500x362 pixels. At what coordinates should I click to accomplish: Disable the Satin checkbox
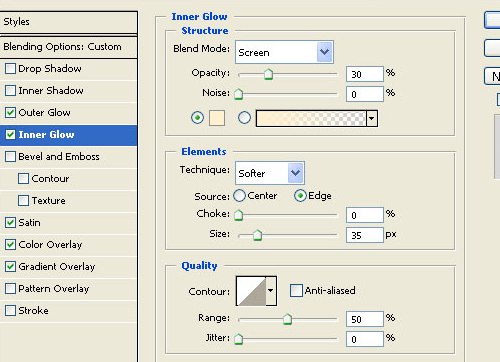point(10,223)
